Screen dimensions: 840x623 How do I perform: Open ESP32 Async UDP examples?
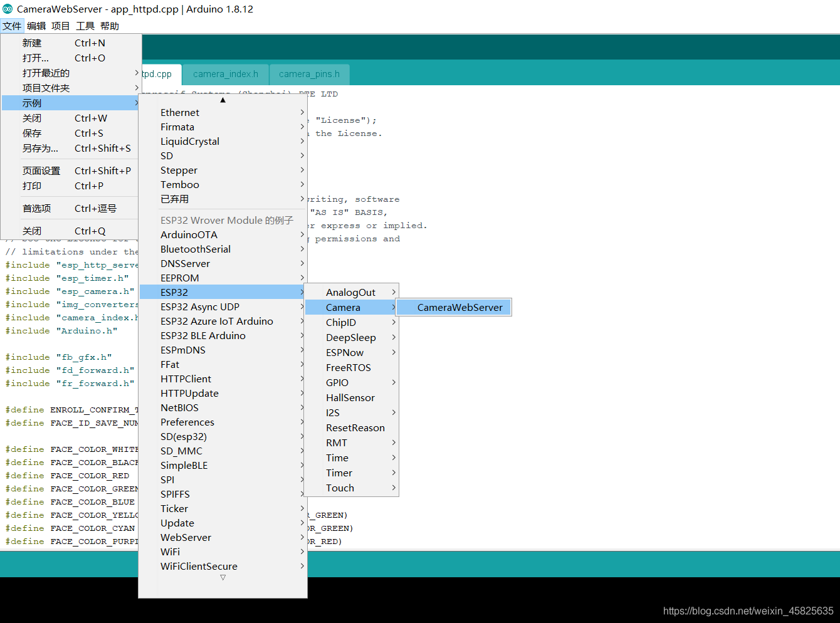click(223, 306)
